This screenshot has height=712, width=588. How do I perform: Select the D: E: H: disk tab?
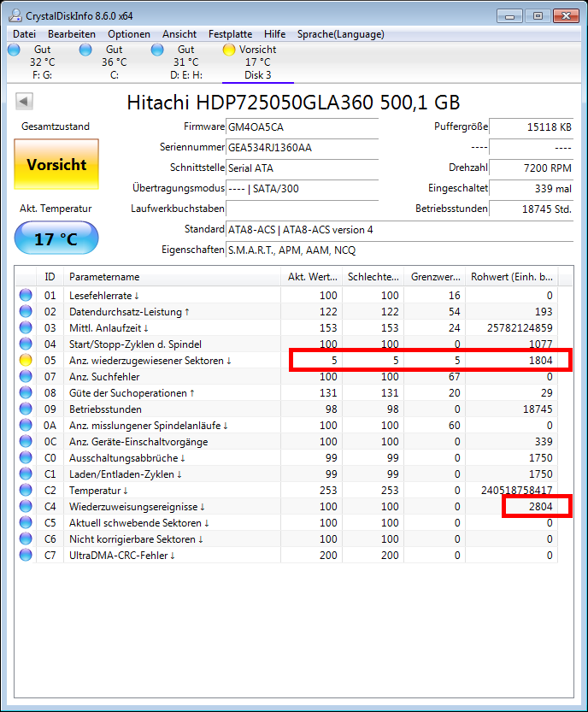click(x=185, y=62)
